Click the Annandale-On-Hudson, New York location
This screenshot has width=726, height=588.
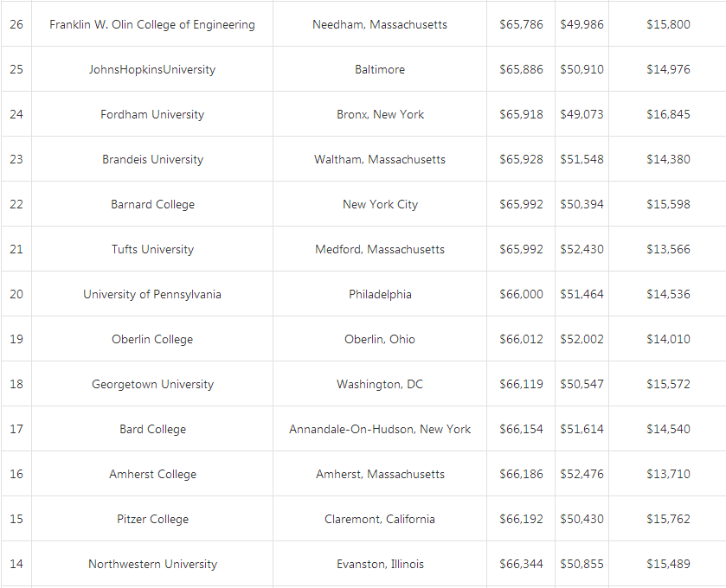pyautogui.click(x=380, y=429)
